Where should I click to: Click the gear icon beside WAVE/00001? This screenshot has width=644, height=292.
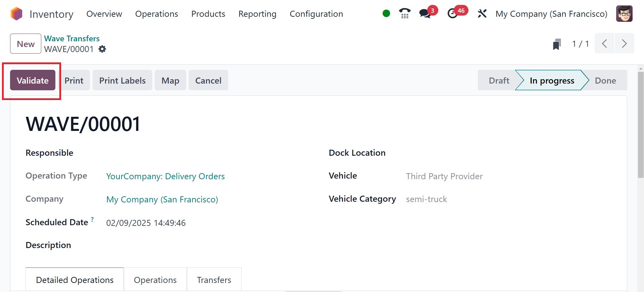click(x=102, y=49)
